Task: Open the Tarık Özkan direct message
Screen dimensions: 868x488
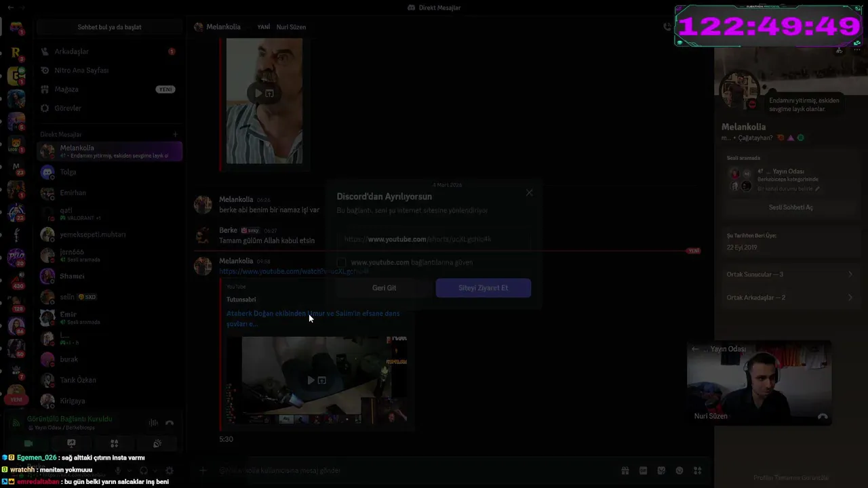Action: (x=110, y=380)
